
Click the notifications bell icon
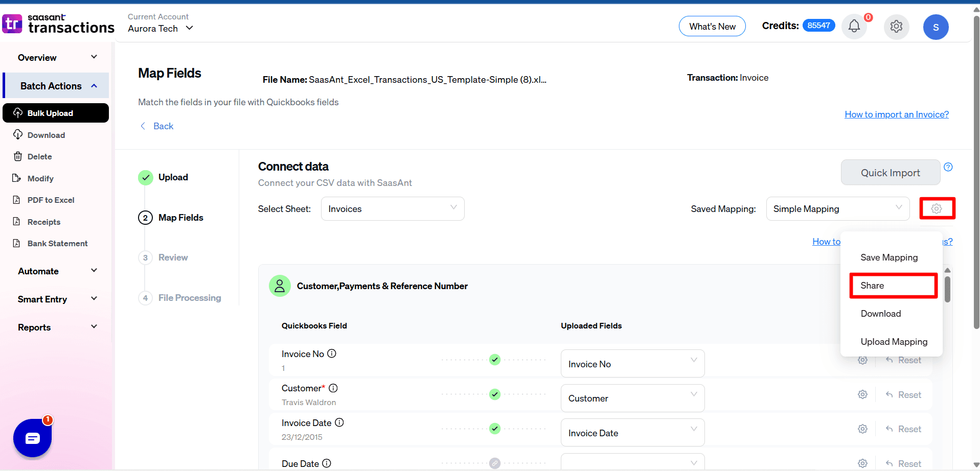854,26
